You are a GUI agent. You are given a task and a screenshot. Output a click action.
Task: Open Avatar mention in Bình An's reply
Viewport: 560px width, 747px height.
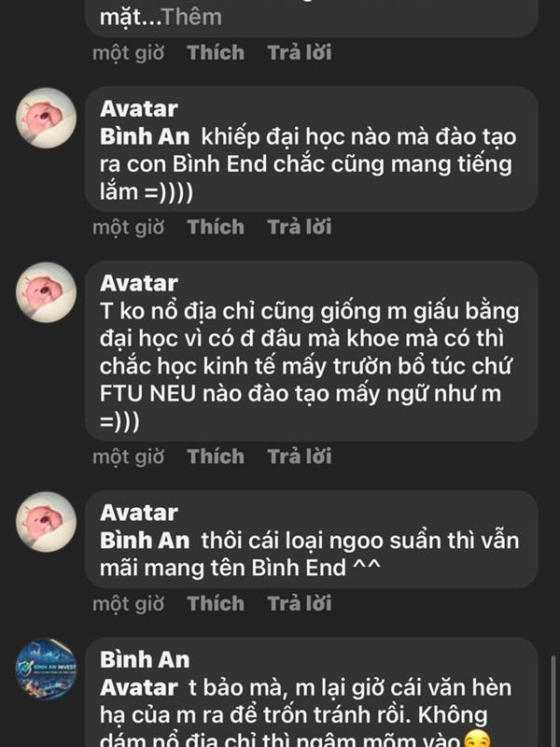138,688
